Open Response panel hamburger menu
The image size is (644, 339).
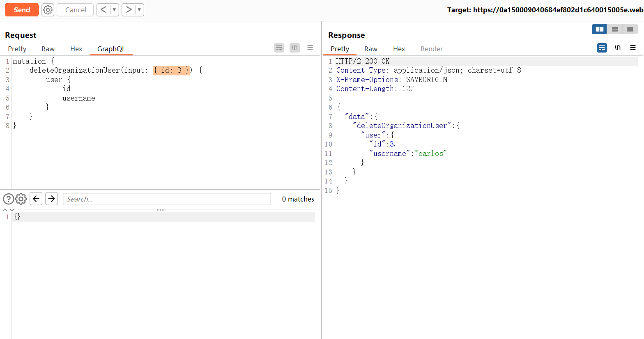point(633,48)
